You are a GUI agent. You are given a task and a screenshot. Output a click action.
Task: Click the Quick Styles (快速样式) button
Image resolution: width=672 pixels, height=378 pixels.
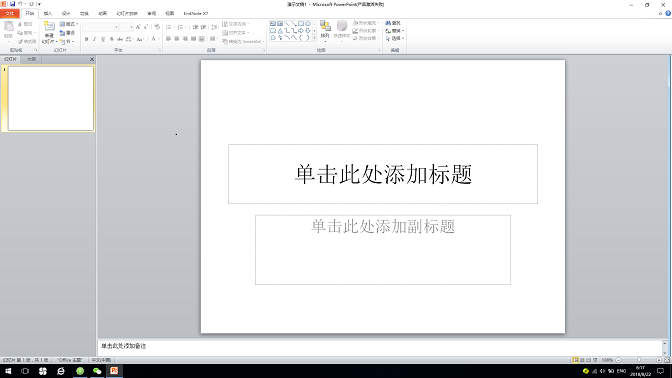tap(342, 30)
